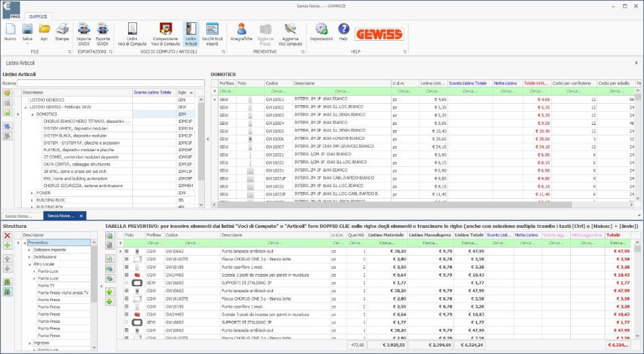Click the red X delete icon in Struttura
Image resolution: width=644 pixels, height=354 pixels.
click(7, 236)
